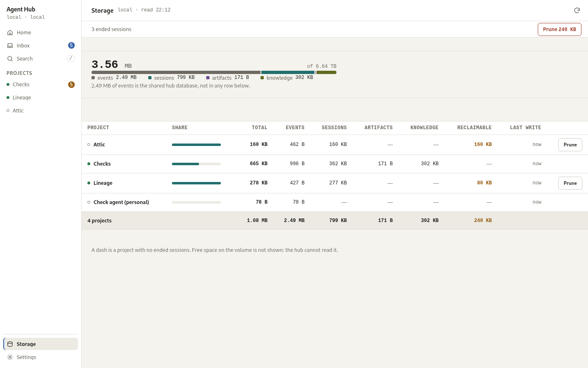This screenshot has height=368, width=588.
Task: Click the 3.56 MB total usage figure
Action: click(x=111, y=65)
